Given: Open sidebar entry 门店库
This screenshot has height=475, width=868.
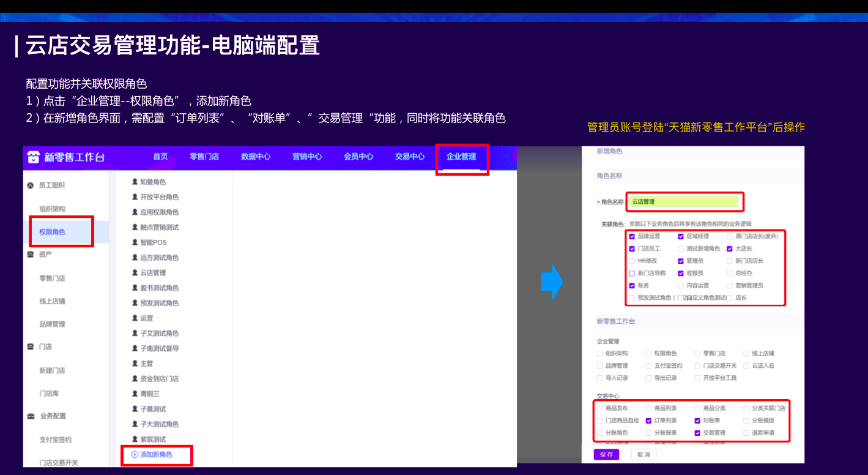Looking at the screenshot, I should coord(49,394).
